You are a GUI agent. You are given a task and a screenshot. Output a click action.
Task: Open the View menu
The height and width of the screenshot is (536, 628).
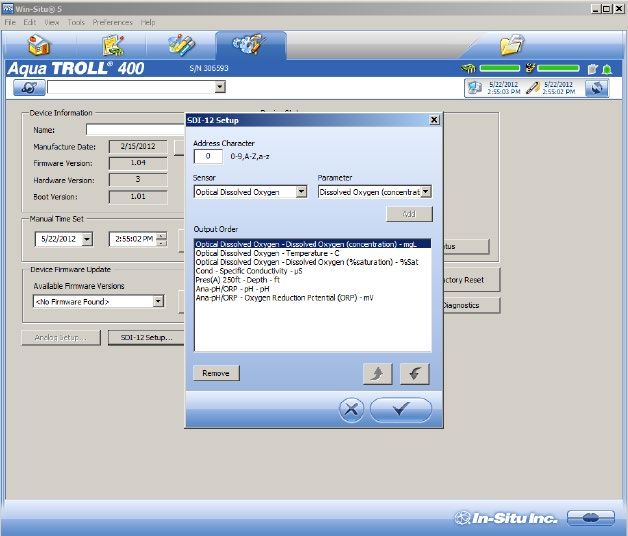tap(52, 22)
